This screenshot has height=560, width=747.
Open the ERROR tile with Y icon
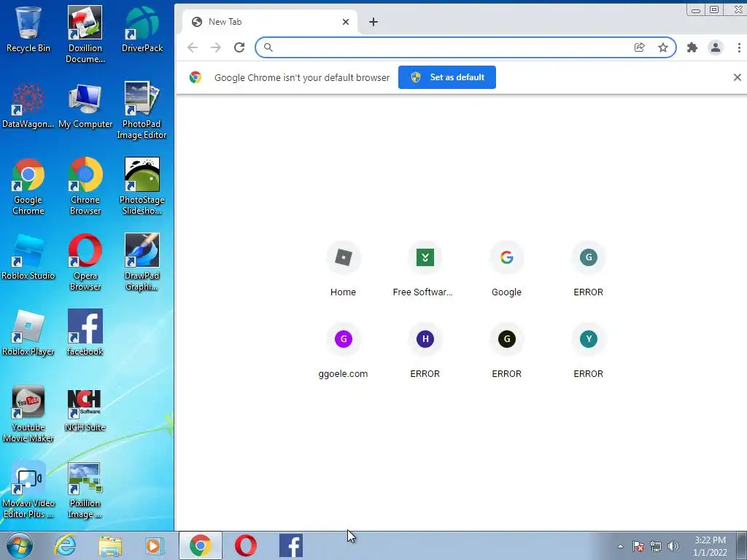[589, 351]
